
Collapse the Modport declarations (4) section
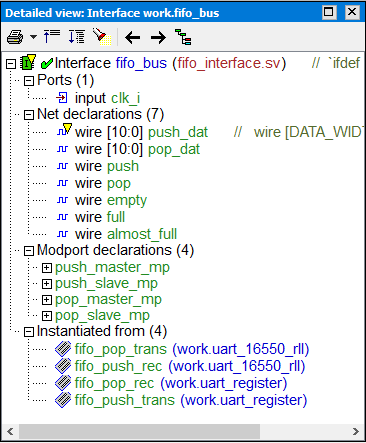pos(29,251)
